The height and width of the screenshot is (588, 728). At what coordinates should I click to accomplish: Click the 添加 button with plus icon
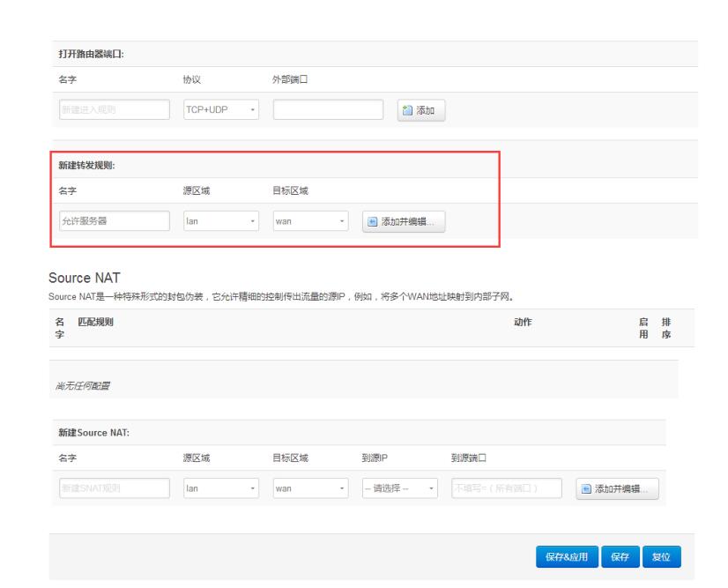[x=421, y=110]
